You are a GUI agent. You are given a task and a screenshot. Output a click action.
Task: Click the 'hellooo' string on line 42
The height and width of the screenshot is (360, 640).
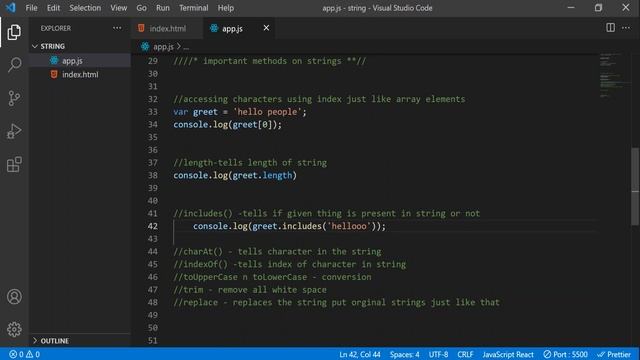click(349, 226)
